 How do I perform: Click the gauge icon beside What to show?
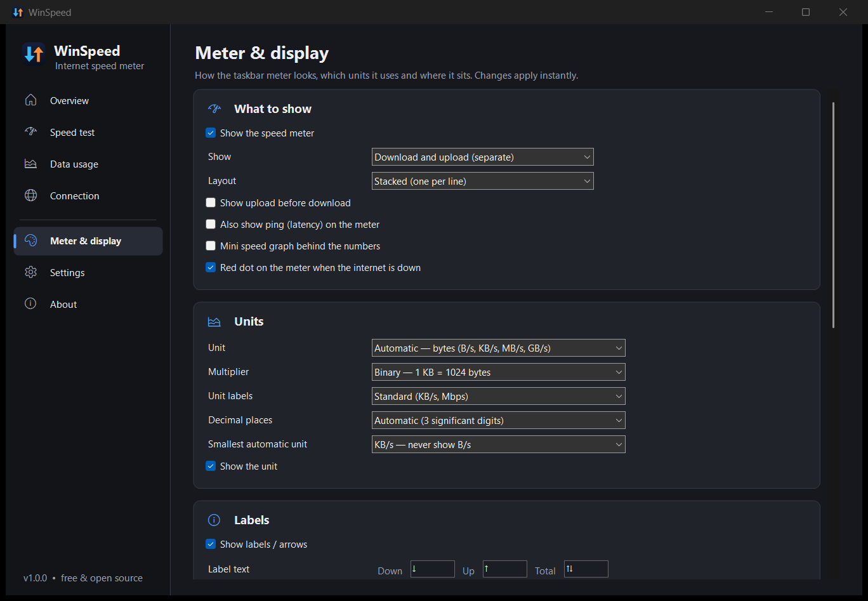click(x=214, y=109)
